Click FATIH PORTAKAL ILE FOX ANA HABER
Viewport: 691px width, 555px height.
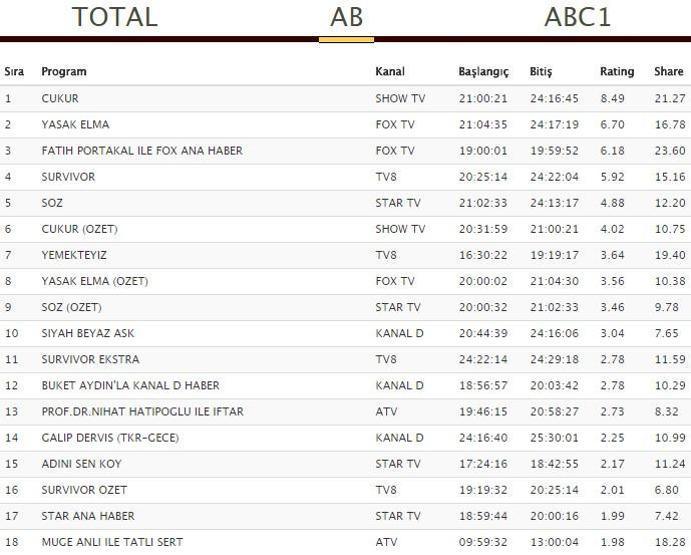[x=142, y=151]
